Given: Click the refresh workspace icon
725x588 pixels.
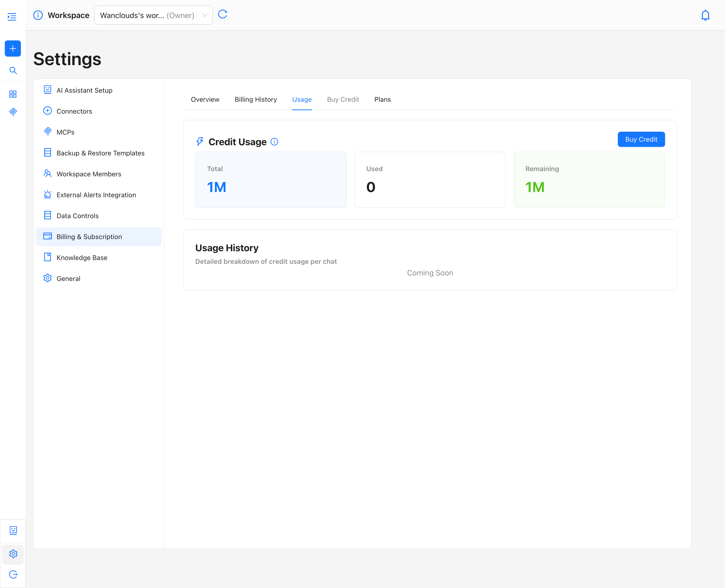Looking at the screenshot, I should (222, 14).
